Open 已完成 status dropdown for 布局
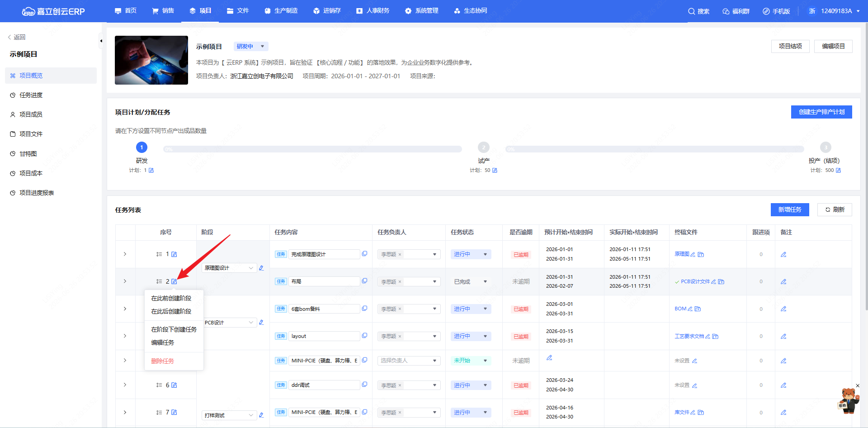 pyautogui.click(x=471, y=281)
